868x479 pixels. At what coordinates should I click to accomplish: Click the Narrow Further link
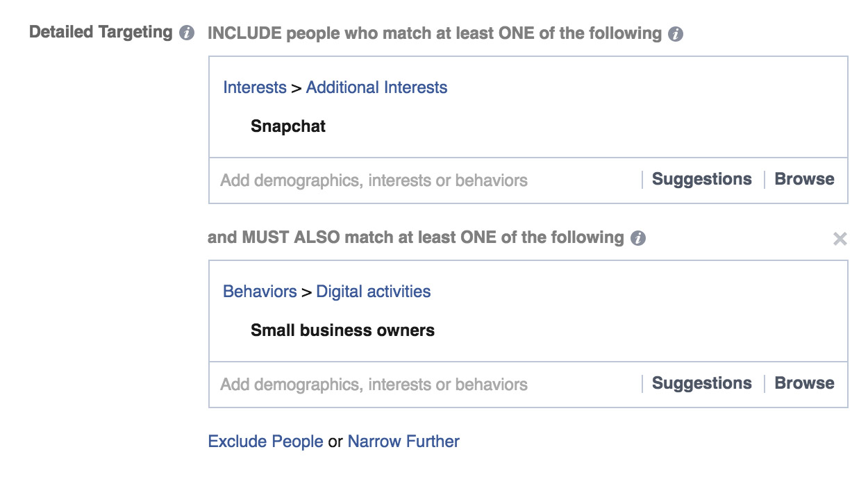(x=403, y=442)
